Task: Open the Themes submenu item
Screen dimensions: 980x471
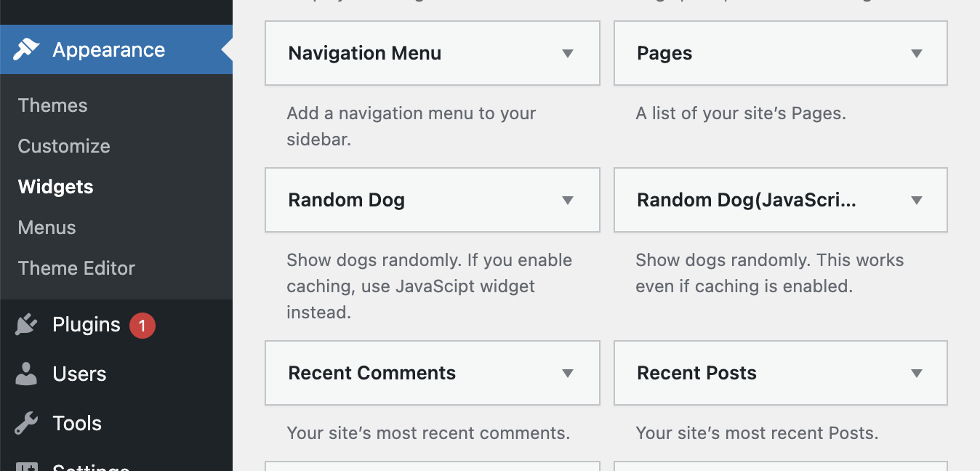Action: (52, 105)
